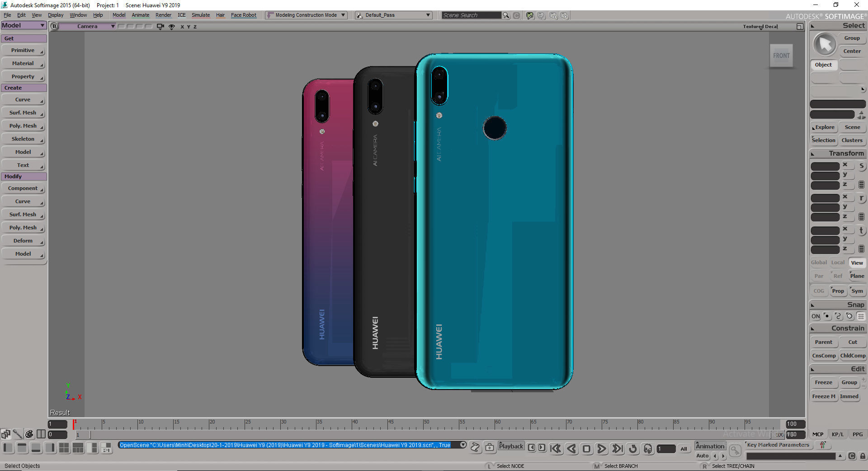Open the Textured Decal display dropdown
Image resolution: width=868 pixels, height=471 pixels.
click(760, 27)
